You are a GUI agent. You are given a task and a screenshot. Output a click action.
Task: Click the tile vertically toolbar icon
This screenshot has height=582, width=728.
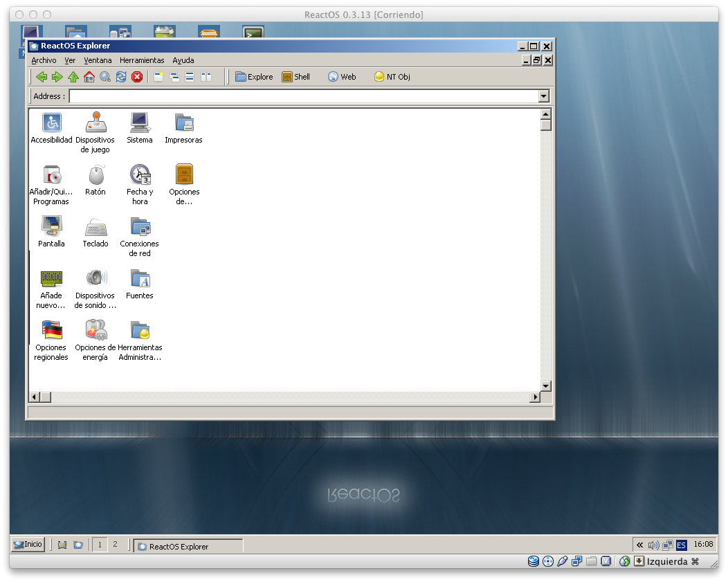coord(206,77)
